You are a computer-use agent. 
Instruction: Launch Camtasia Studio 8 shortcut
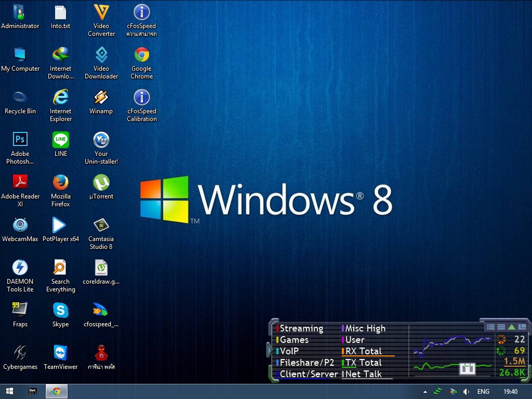pyautogui.click(x=101, y=234)
